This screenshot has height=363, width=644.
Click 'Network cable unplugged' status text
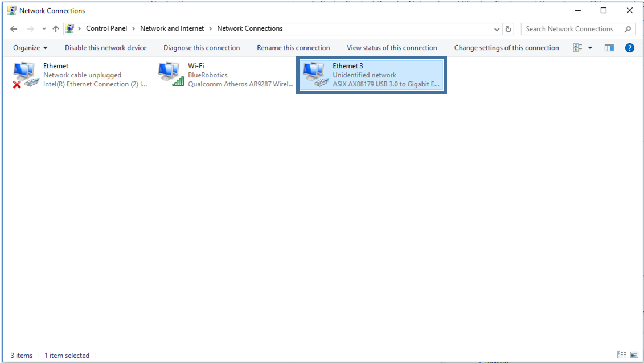[x=82, y=75]
